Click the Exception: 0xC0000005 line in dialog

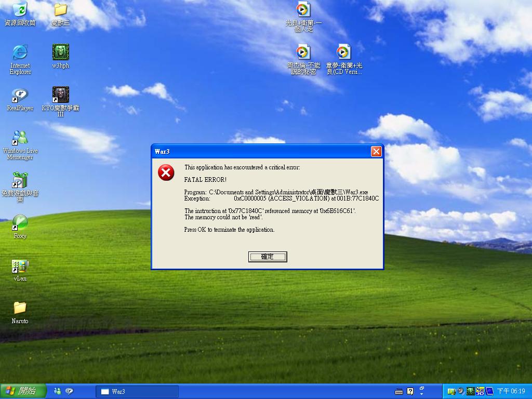[x=282, y=198]
